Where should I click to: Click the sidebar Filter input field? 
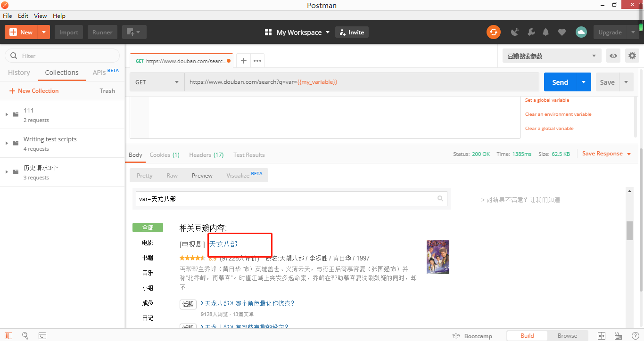click(x=62, y=56)
